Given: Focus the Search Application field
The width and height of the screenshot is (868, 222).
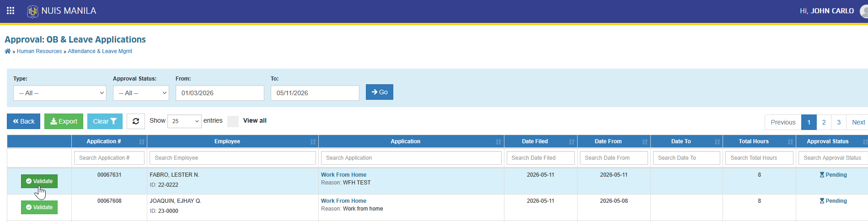Looking at the screenshot, I should coord(411,158).
